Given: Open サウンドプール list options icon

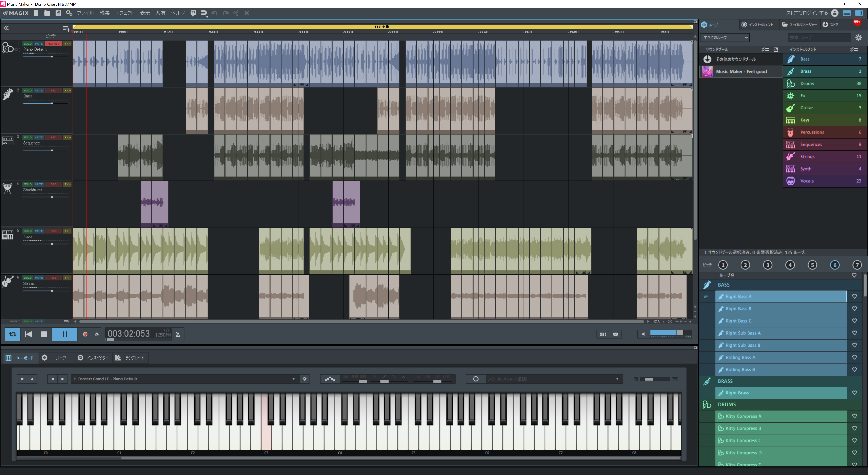Looking at the screenshot, I should (765, 50).
